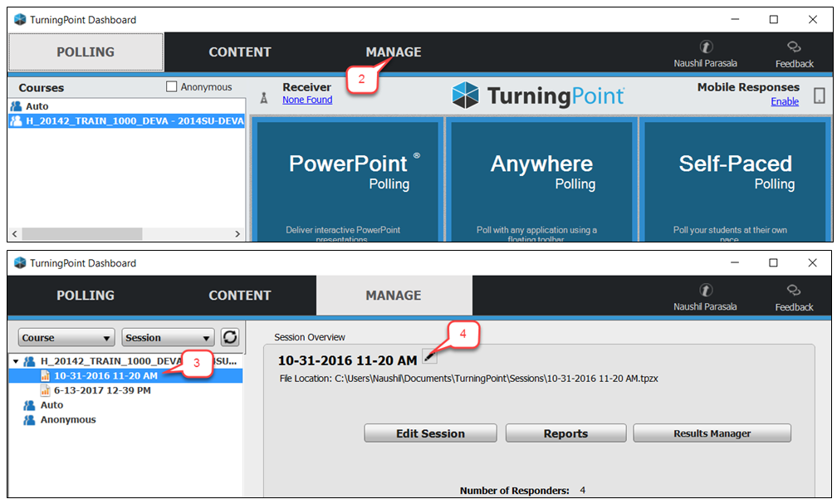Open Feedback icon in upper window

[794, 47]
